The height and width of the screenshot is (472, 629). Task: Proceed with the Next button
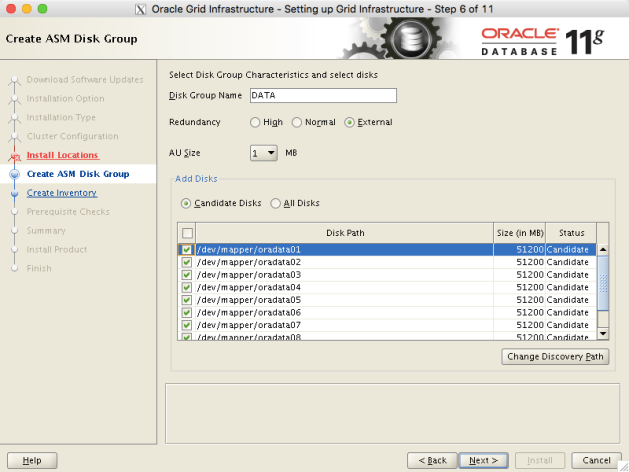point(483,460)
